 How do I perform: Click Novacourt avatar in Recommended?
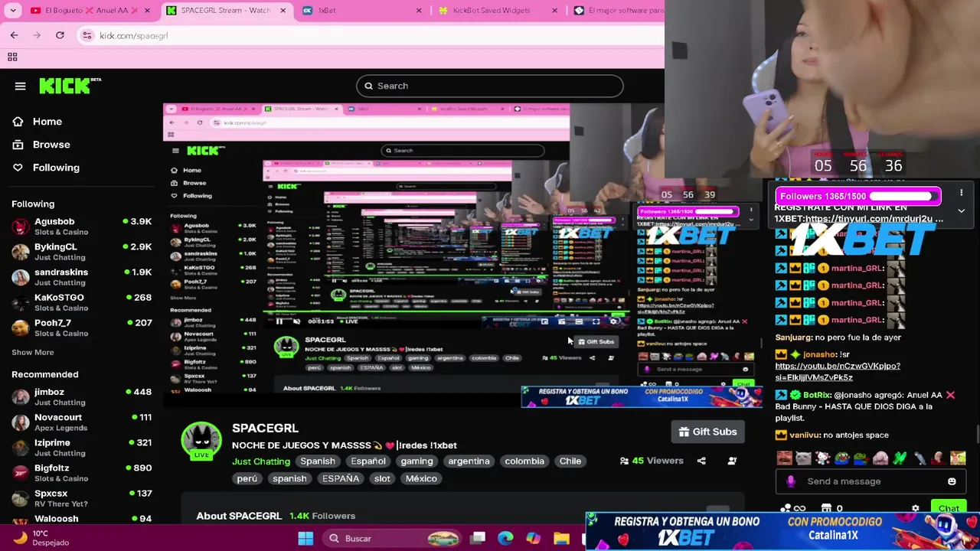[21, 422]
